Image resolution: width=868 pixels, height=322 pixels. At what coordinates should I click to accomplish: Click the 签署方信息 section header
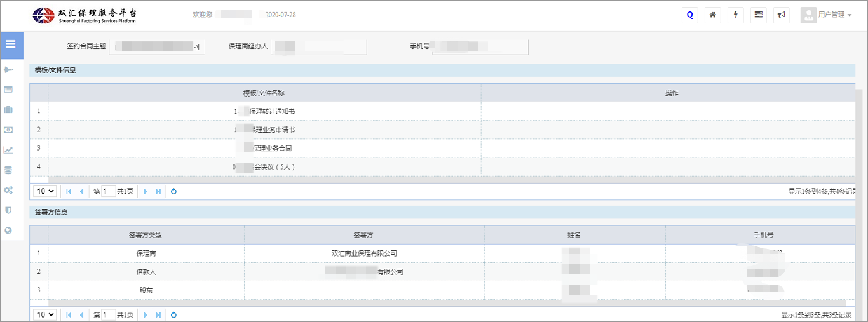click(442, 212)
